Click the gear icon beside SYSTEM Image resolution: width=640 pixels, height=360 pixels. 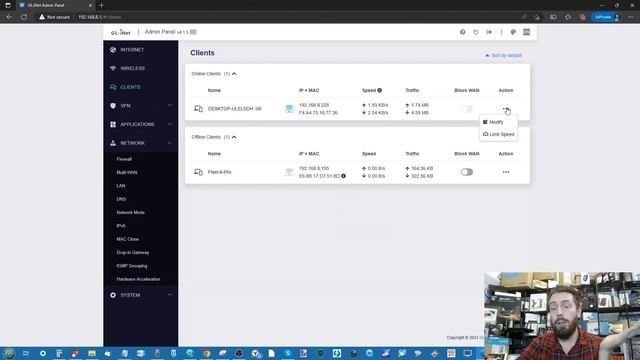pyautogui.click(x=113, y=295)
